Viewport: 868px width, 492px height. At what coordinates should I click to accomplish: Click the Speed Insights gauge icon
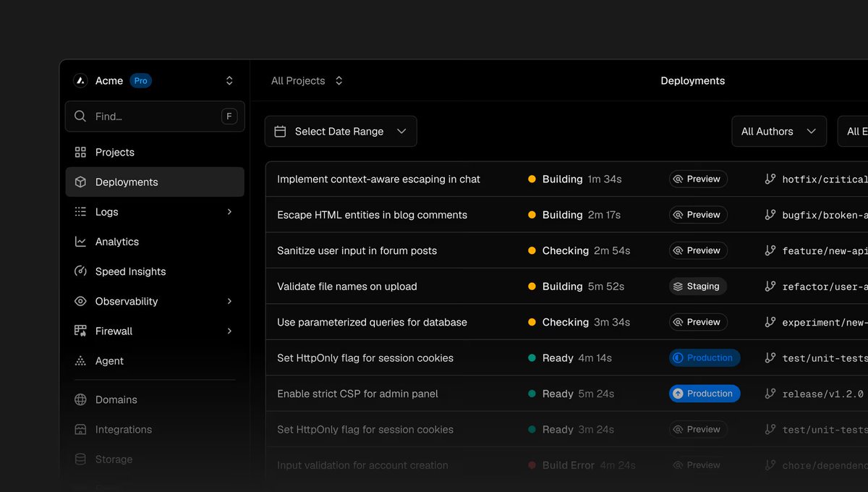pyautogui.click(x=80, y=271)
